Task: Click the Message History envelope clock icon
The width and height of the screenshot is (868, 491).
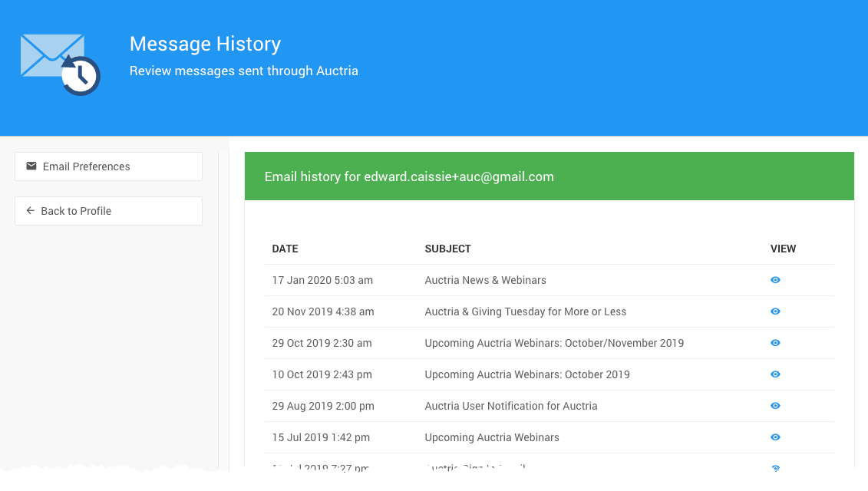Action: (x=61, y=64)
